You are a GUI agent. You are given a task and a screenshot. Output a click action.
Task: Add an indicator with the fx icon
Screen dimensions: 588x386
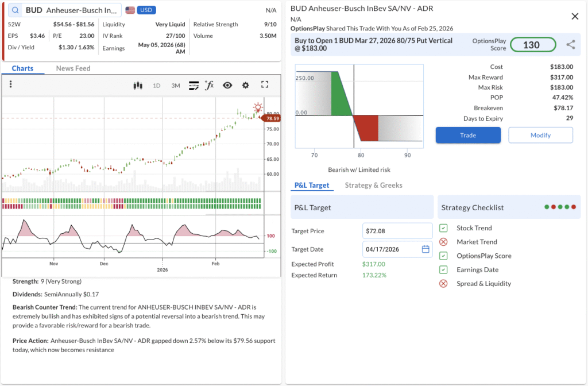tap(209, 86)
